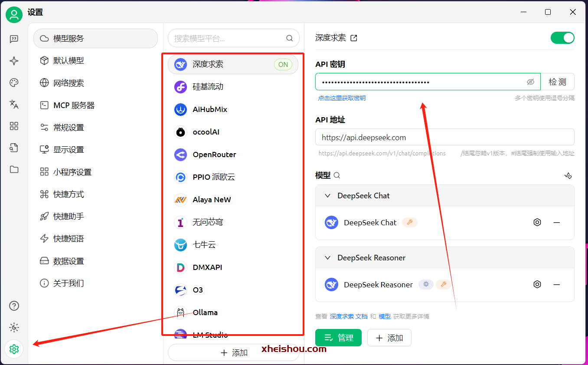This screenshot has height=365, width=588.
Task: Open the painting palette sidebar icon
Action: point(14,82)
